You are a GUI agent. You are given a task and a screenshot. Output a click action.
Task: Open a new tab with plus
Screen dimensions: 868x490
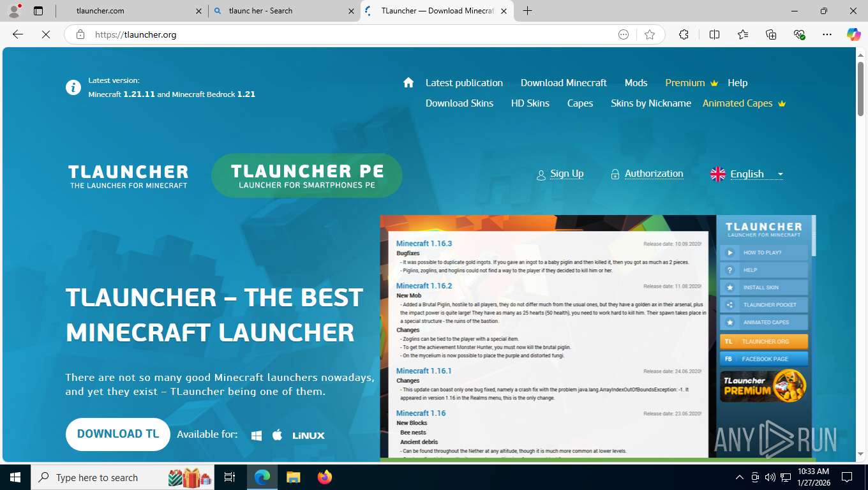click(527, 11)
